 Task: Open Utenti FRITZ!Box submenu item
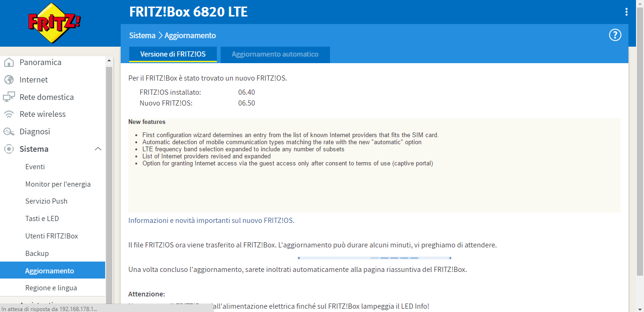pos(53,236)
